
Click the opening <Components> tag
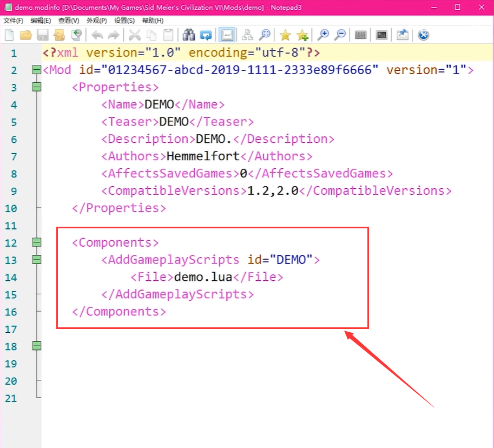(x=115, y=242)
